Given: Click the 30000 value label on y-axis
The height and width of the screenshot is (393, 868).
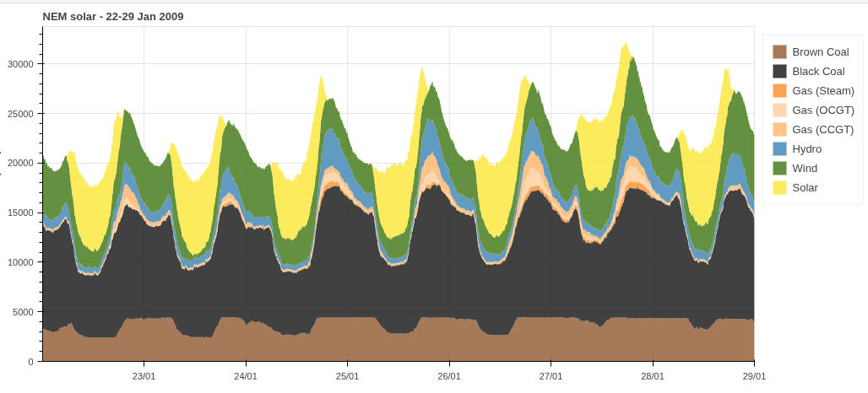Looking at the screenshot, I should tap(19, 64).
